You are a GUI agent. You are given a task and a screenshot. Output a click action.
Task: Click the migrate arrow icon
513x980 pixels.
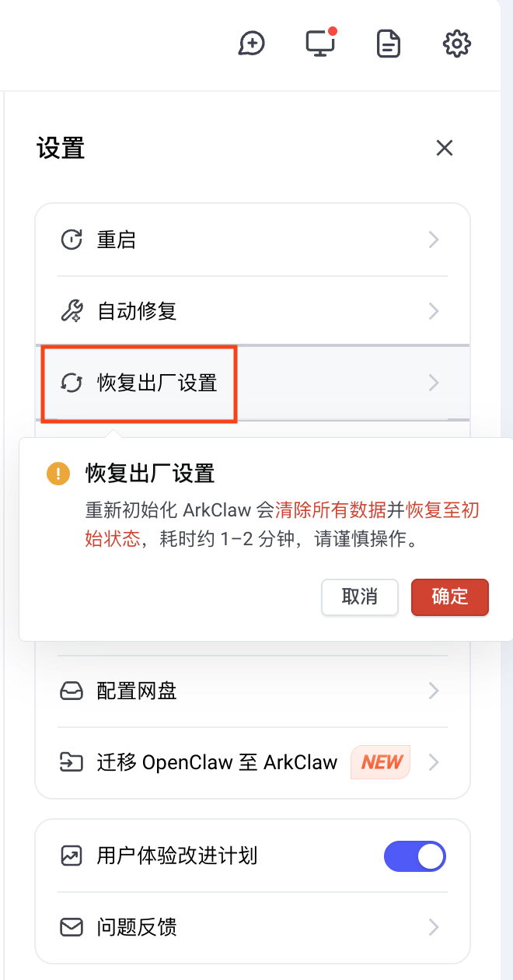click(72, 762)
